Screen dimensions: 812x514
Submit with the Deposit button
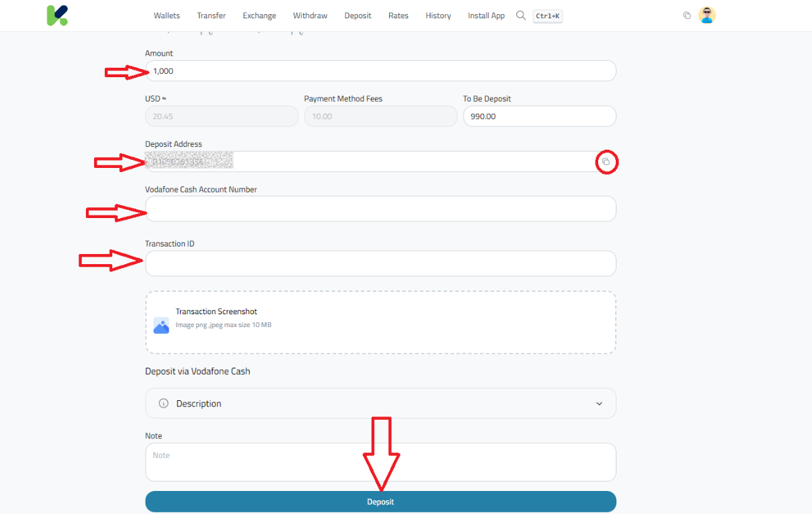pos(380,501)
